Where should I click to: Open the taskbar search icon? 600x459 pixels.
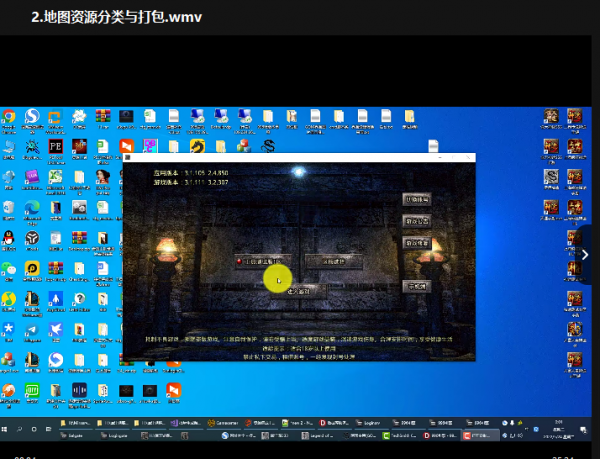click(19, 429)
